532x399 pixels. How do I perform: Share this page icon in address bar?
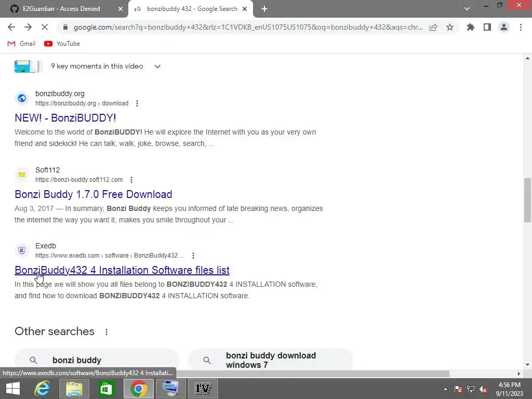433,27
